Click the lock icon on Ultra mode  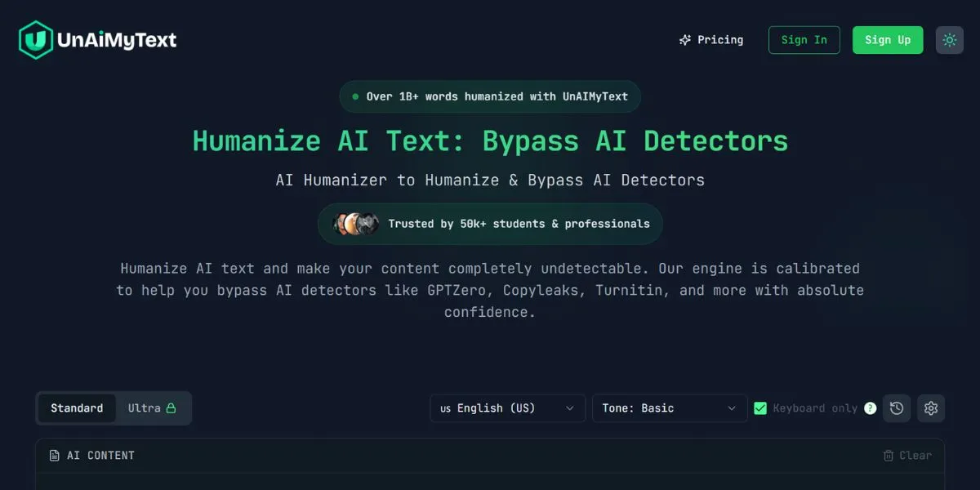click(170, 408)
